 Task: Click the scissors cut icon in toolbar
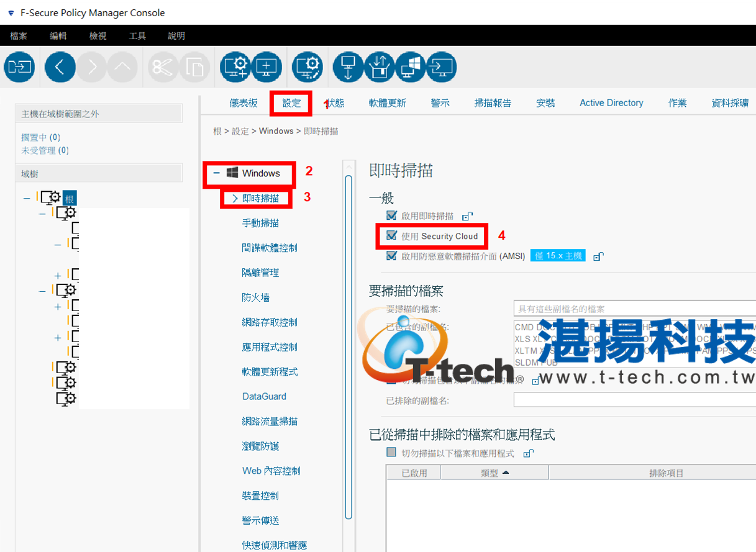coord(163,66)
